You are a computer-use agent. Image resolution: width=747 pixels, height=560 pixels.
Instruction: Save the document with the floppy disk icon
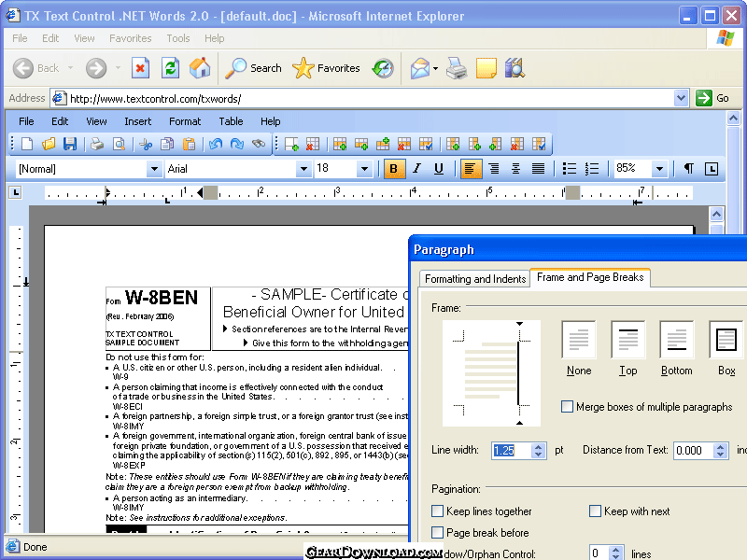(70, 144)
